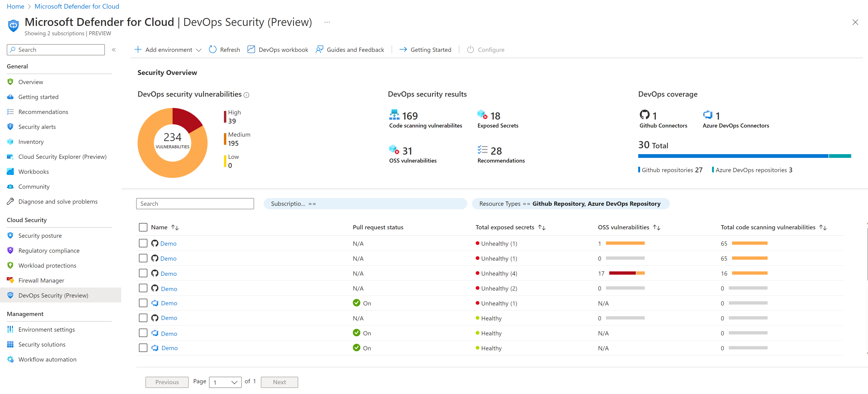The image size is (868, 394).
Task: Click the Refresh circular arrow icon
Action: [x=213, y=50]
